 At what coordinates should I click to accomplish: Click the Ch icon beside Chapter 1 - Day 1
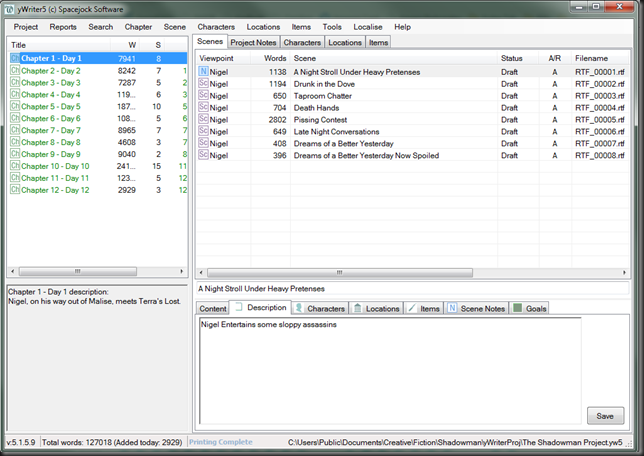15,58
